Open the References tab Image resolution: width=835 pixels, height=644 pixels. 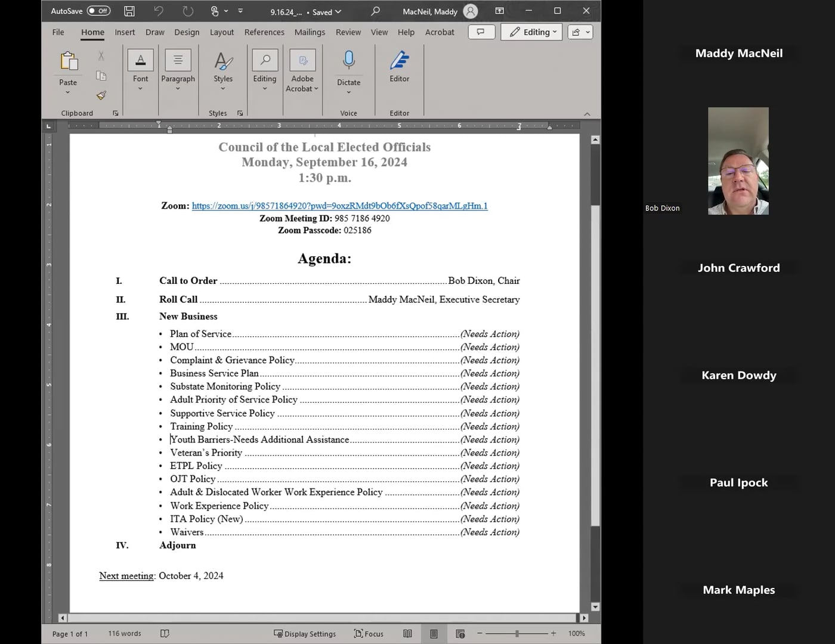[x=264, y=32]
